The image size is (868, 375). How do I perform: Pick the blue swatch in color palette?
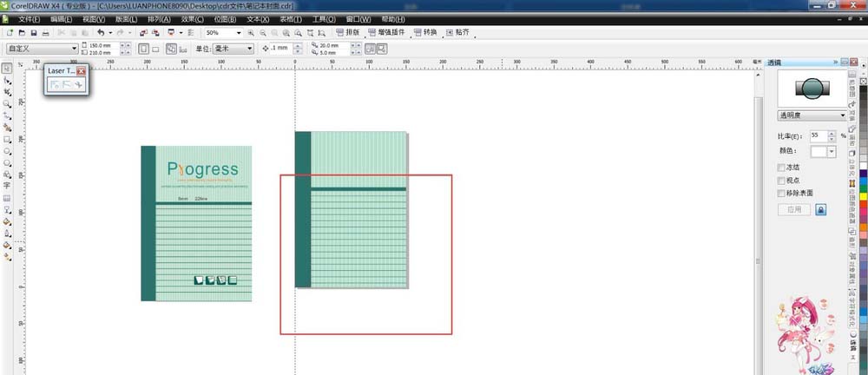point(863,181)
